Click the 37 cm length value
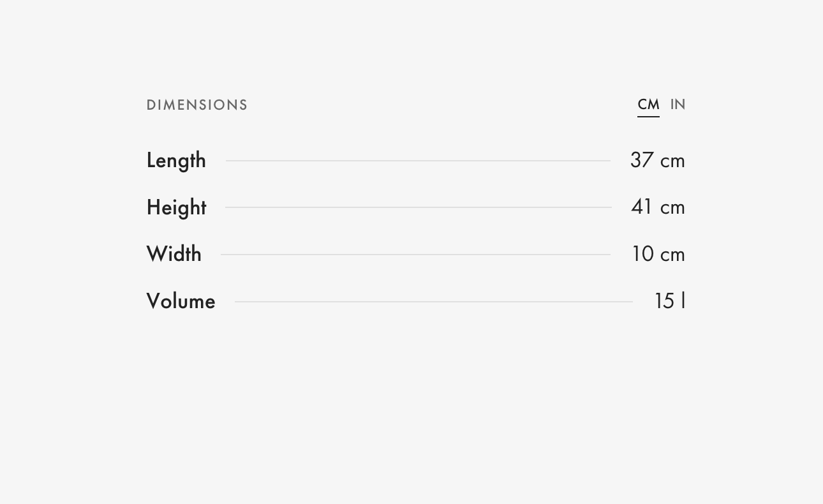 [657, 161]
